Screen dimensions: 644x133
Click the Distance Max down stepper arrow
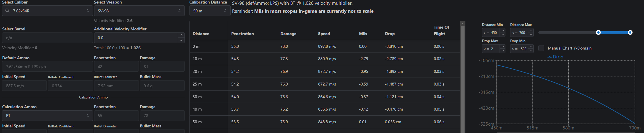point(531,35)
